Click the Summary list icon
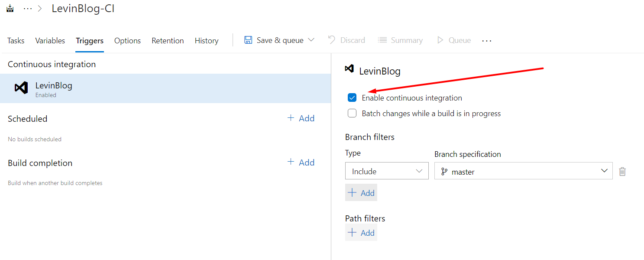Viewport: 644px width, 260px height. point(382,40)
